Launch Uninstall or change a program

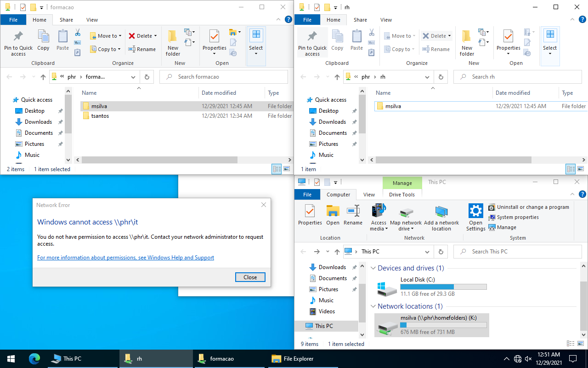coord(529,207)
